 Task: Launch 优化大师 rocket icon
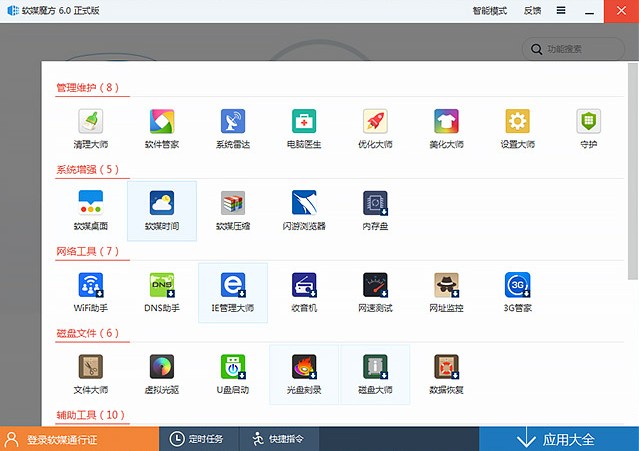(375, 128)
